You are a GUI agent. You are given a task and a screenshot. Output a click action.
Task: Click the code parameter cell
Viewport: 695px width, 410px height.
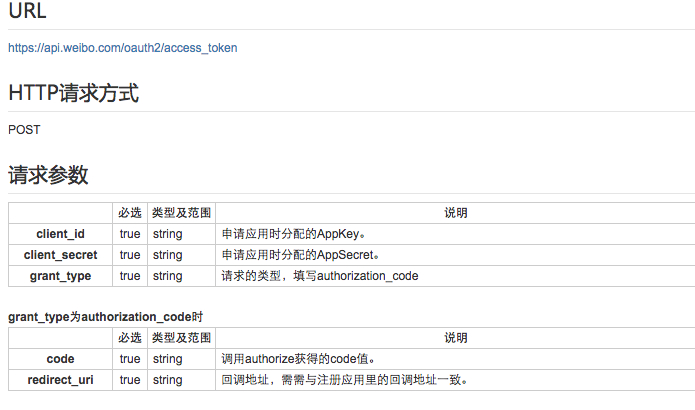pyautogui.click(x=60, y=359)
